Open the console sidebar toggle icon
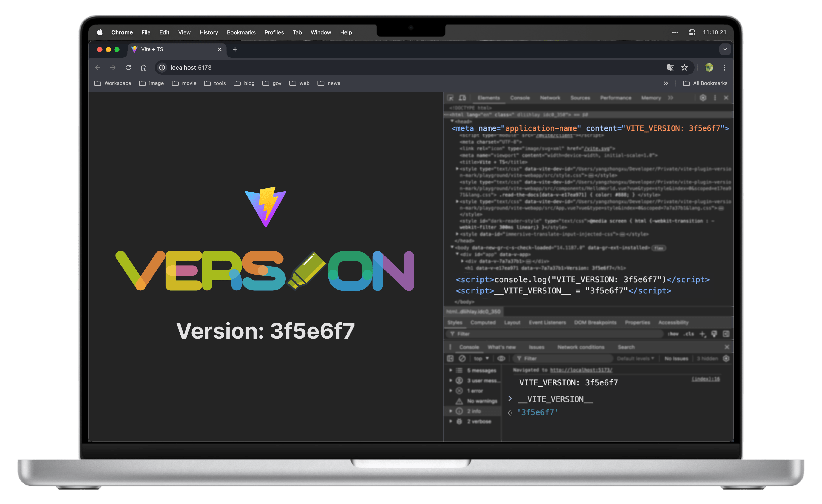Image resolution: width=822 pixels, height=504 pixels. click(x=450, y=358)
